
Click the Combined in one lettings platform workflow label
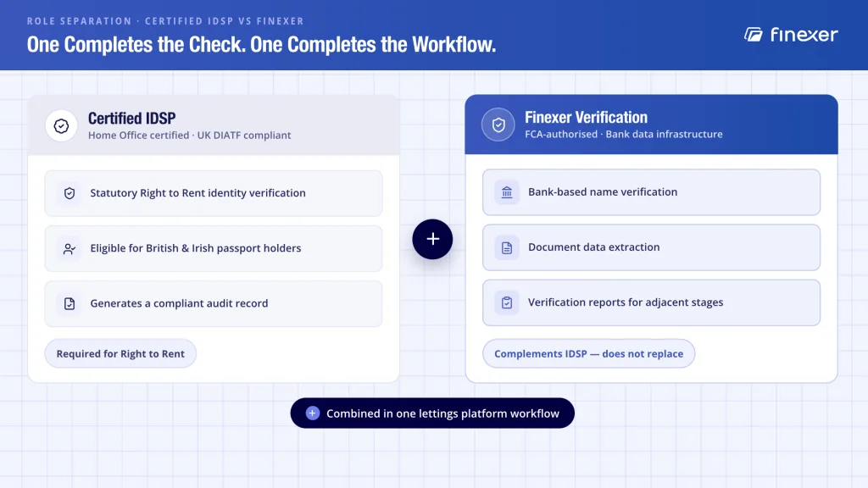[442, 413]
